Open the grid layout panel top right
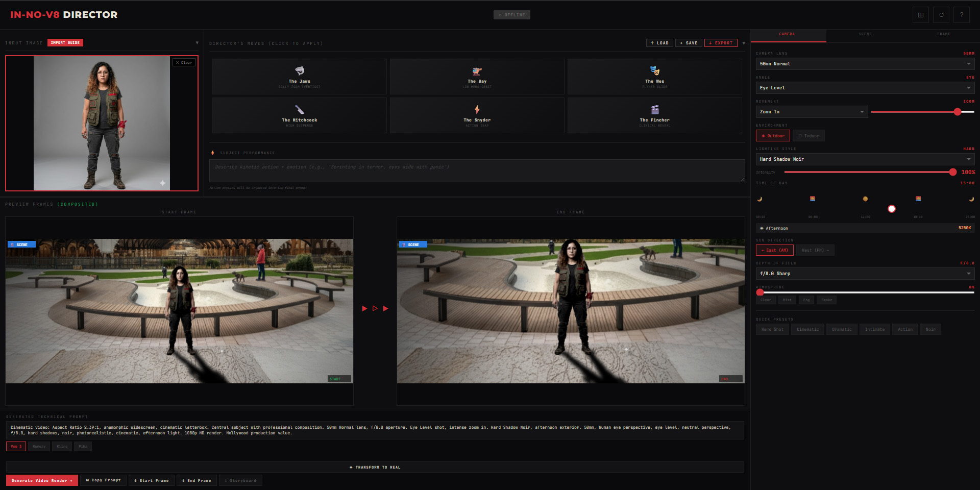 coord(920,14)
